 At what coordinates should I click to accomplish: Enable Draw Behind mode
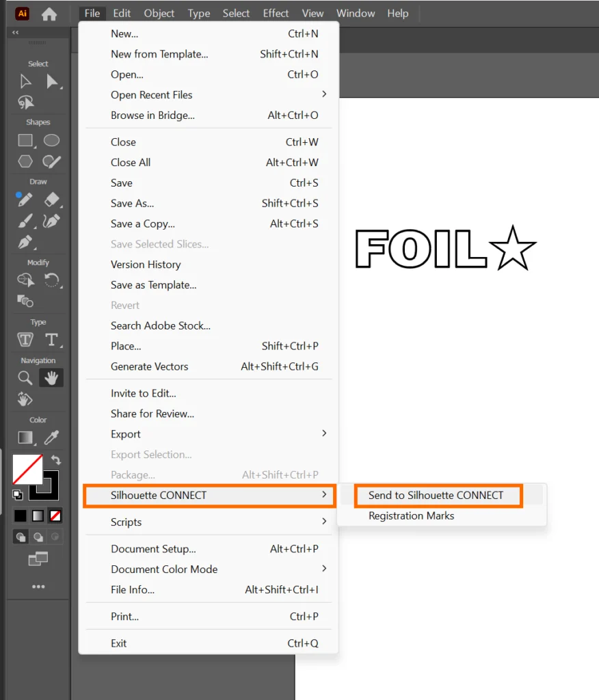pyautogui.click(x=38, y=537)
